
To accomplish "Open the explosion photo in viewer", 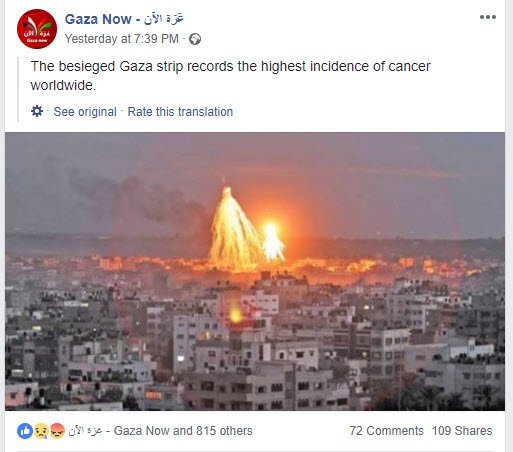I will click(255, 271).
